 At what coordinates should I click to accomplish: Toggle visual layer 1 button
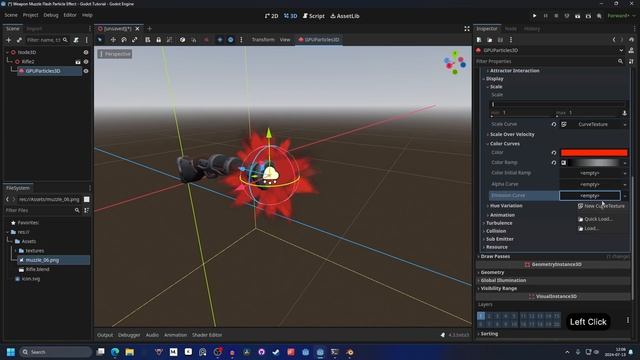coord(481,316)
